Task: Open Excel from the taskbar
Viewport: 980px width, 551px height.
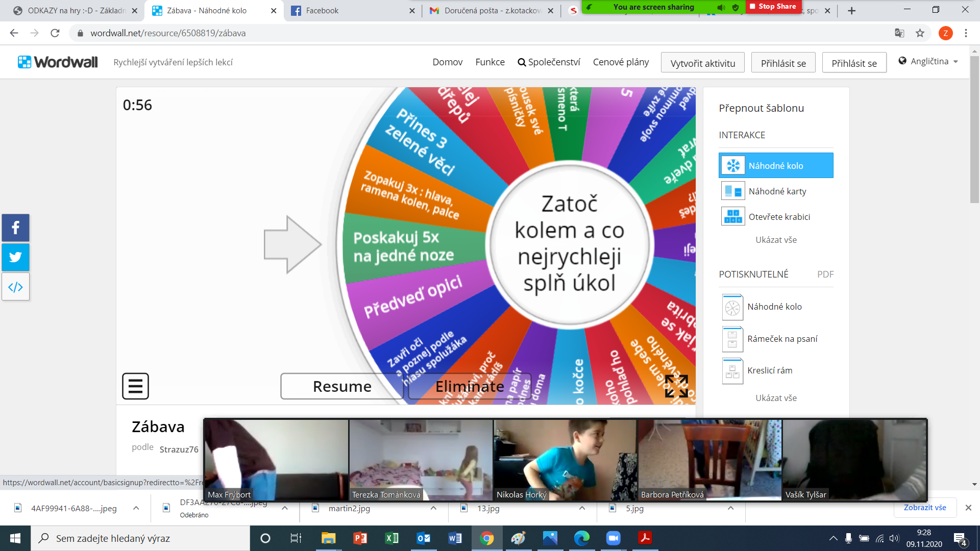Action: pyautogui.click(x=391, y=538)
